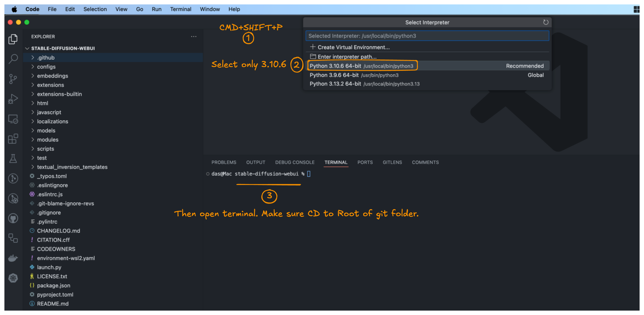Open the Source Control view

(x=13, y=79)
